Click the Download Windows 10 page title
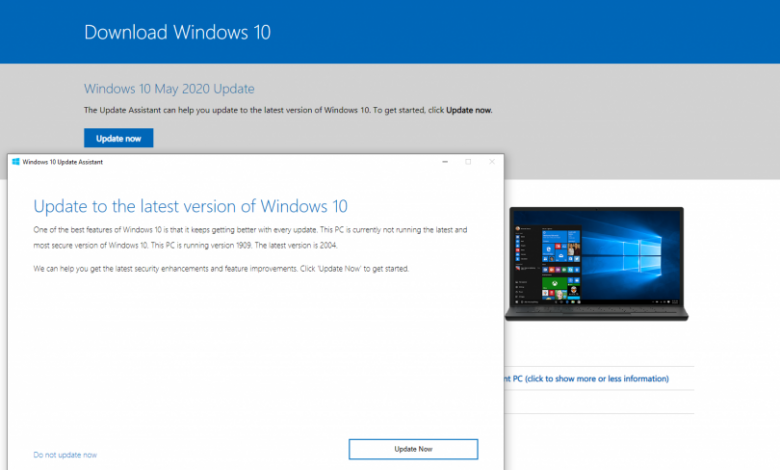The image size is (780, 470). pyautogui.click(x=178, y=33)
